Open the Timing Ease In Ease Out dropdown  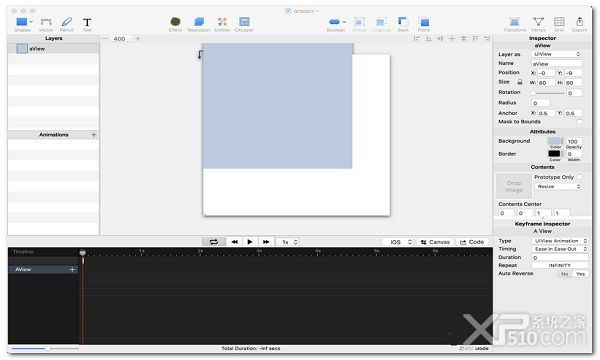[x=560, y=249]
